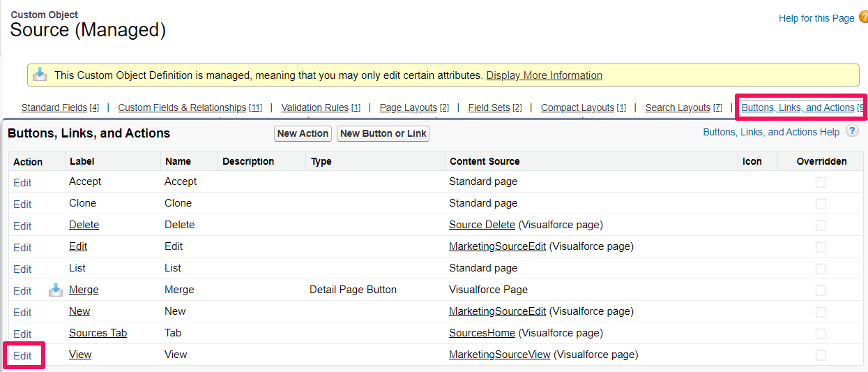The image size is (868, 372).
Task: Open the Field Sets section link
Action: (489, 107)
